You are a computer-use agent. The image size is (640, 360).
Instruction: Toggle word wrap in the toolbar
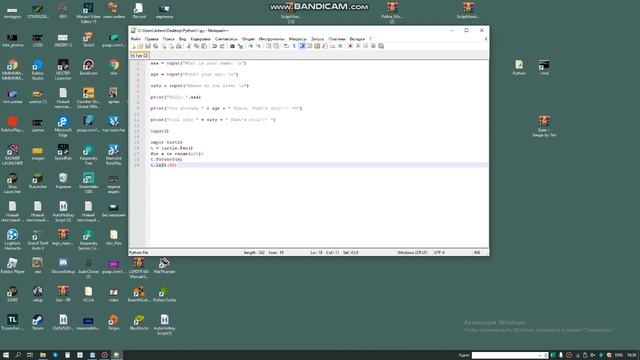pyautogui.click(x=286, y=46)
